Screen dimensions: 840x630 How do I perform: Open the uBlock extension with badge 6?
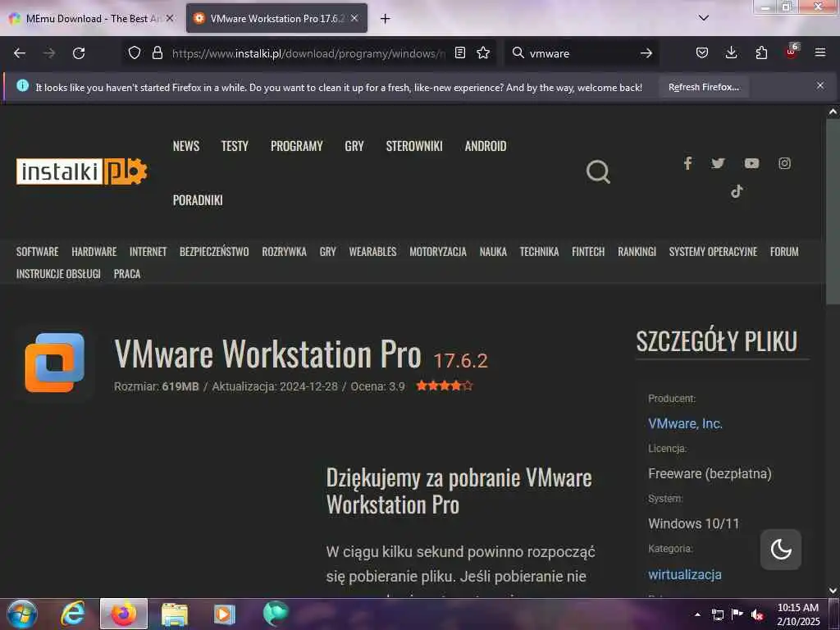[x=792, y=52]
